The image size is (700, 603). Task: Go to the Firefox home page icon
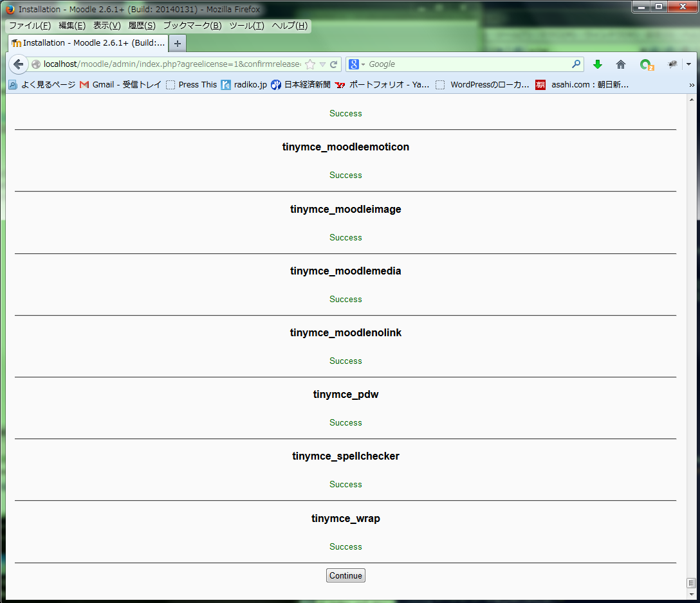tap(621, 64)
